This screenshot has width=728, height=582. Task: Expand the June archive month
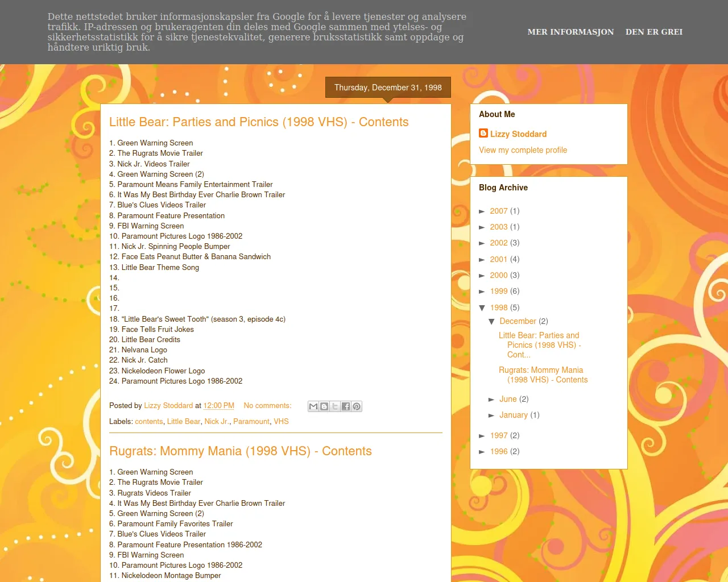[x=492, y=400]
